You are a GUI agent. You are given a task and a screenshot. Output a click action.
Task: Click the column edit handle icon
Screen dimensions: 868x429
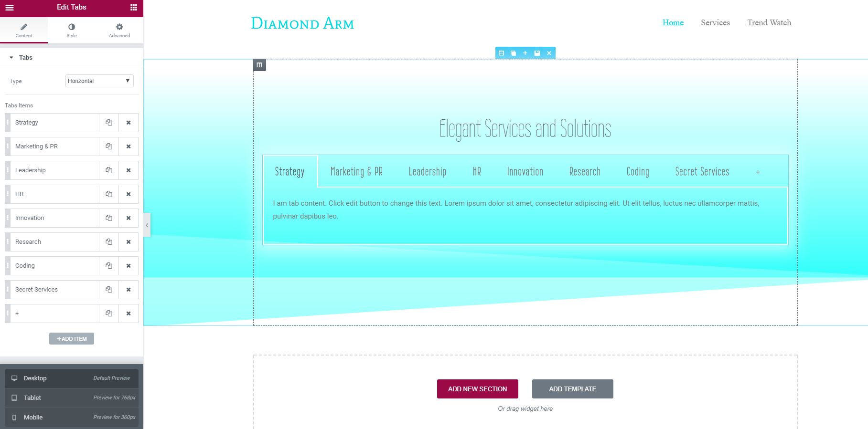[259, 65]
